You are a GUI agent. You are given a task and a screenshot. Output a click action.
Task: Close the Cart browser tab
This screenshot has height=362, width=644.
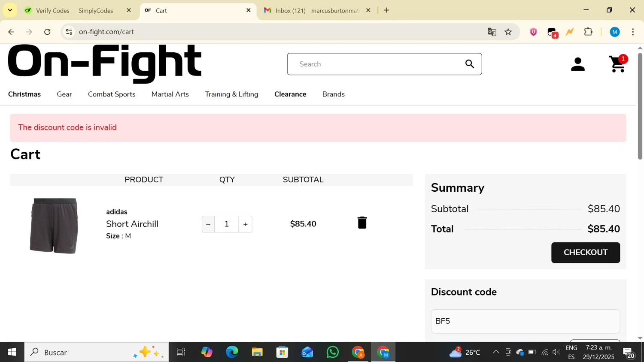[x=249, y=10]
